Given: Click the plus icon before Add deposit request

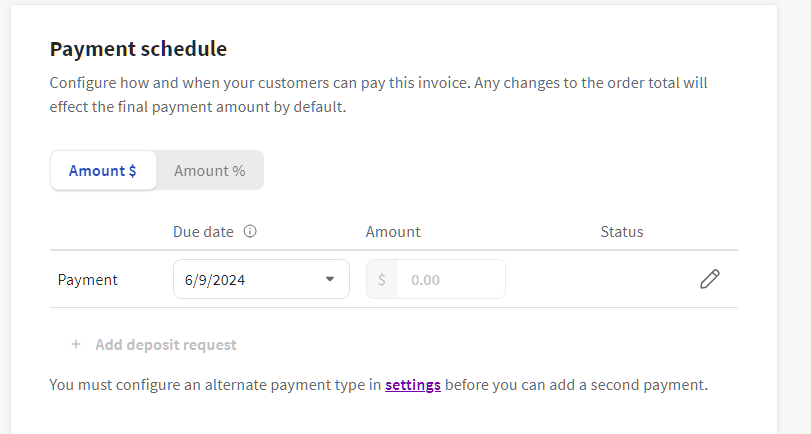Looking at the screenshot, I should (75, 345).
